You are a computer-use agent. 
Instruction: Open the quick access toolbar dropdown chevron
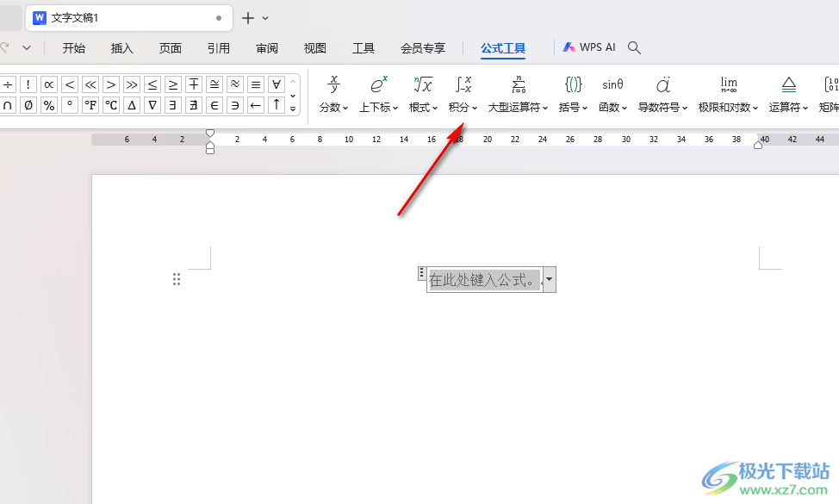pyautogui.click(x=27, y=47)
